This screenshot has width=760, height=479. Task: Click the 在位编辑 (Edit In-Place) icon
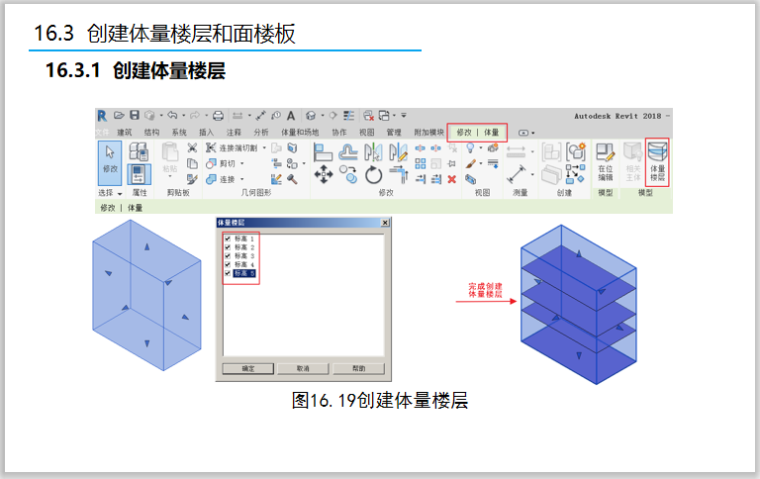tap(605, 161)
